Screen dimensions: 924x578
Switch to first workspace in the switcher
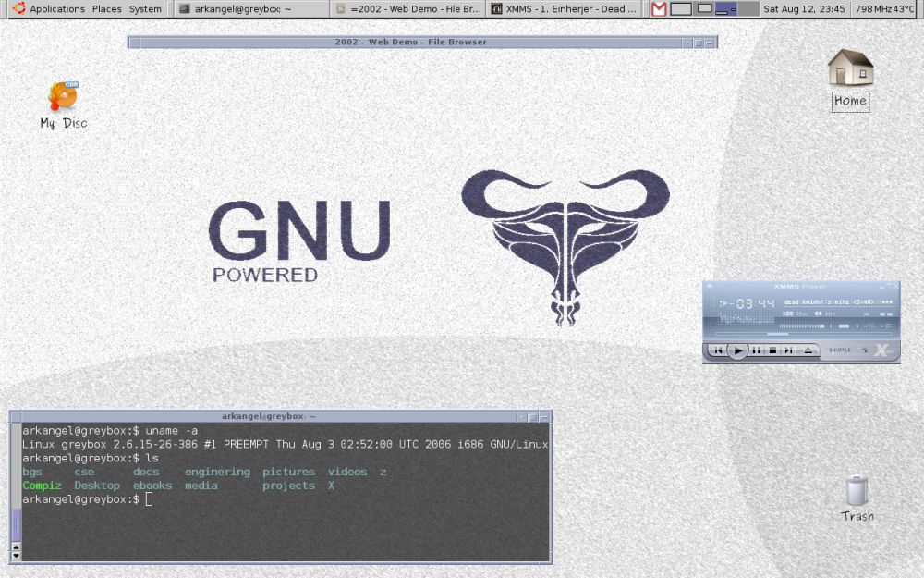681,9
